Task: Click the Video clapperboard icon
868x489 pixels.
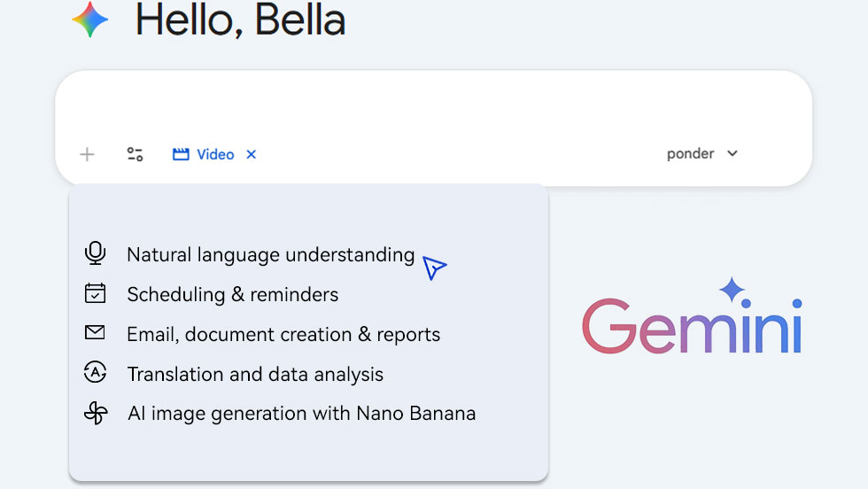Action: [x=181, y=155]
